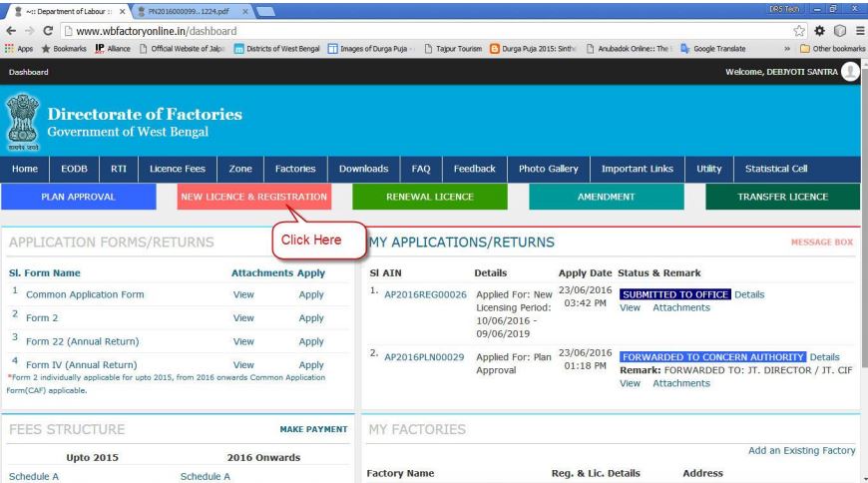Open the Districts of West Bengal bookmark

coord(276,49)
